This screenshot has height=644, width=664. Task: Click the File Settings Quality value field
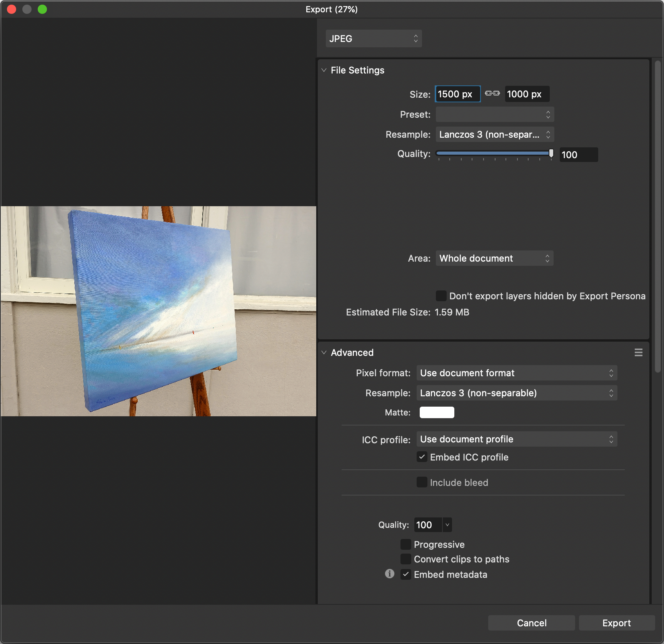pos(579,155)
